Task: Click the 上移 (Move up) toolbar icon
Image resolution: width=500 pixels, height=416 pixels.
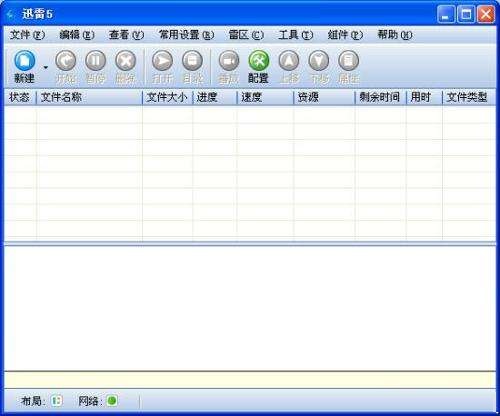Action: (289, 61)
